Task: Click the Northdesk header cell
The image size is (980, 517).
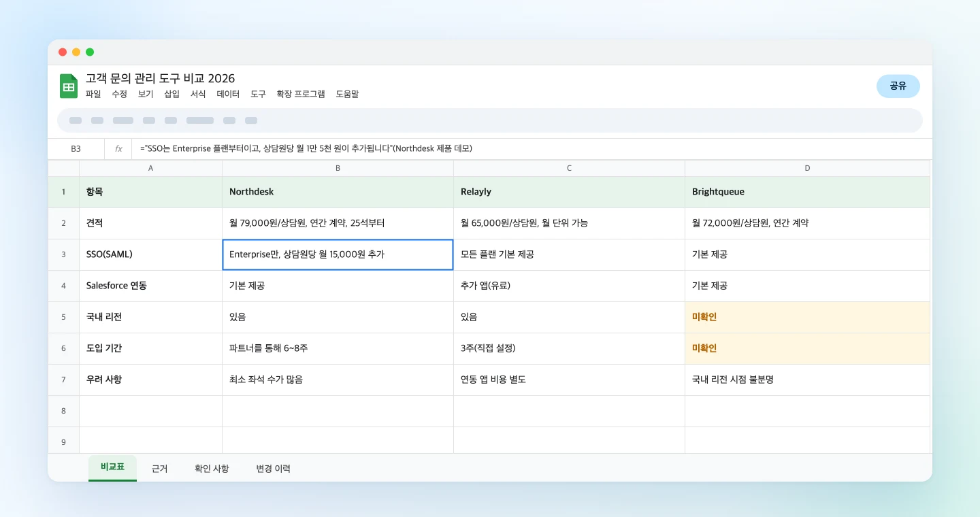Action: (338, 192)
